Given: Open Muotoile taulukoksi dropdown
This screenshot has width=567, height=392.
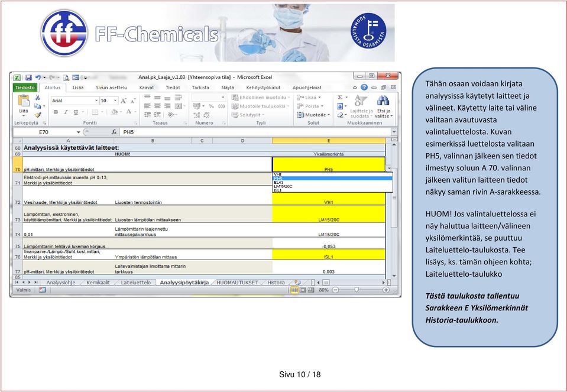Looking at the screenshot, I should point(261,106).
